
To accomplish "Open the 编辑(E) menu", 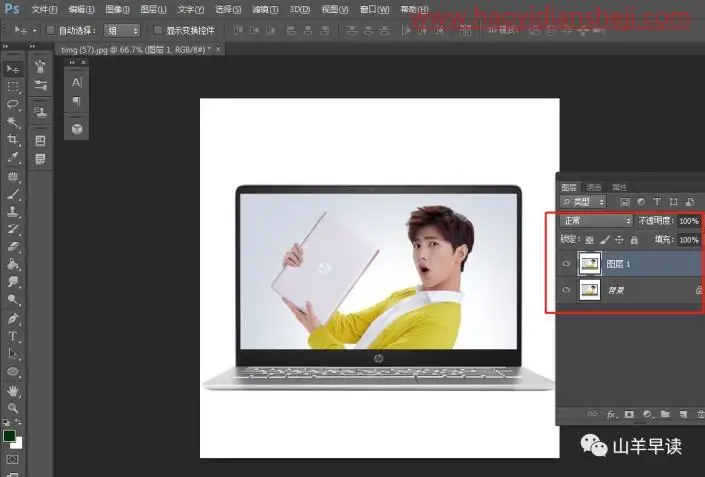I will point(81,9).
